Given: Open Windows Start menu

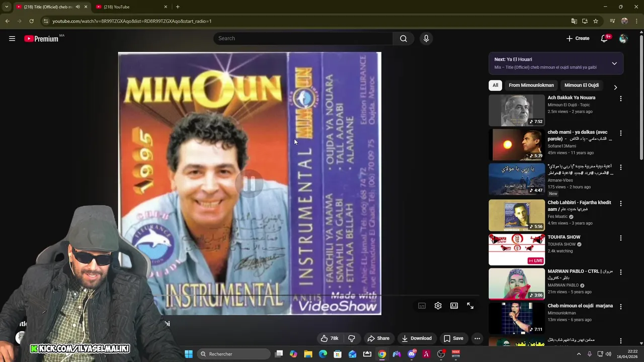Looking at the screenshot, I should (x=189, y=354).
